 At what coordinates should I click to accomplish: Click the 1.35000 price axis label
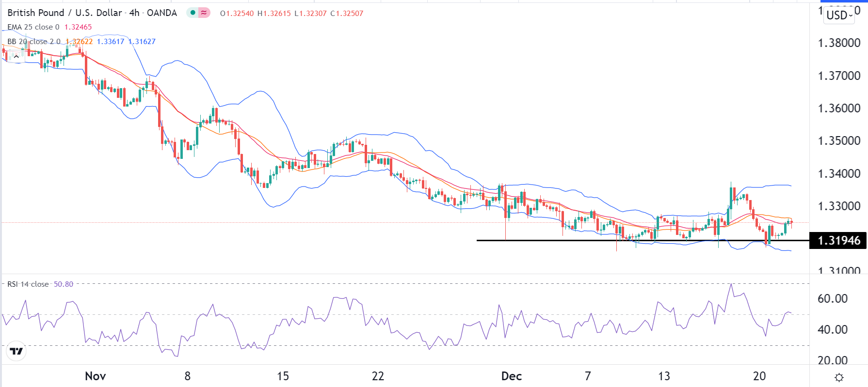coord(839,141)
